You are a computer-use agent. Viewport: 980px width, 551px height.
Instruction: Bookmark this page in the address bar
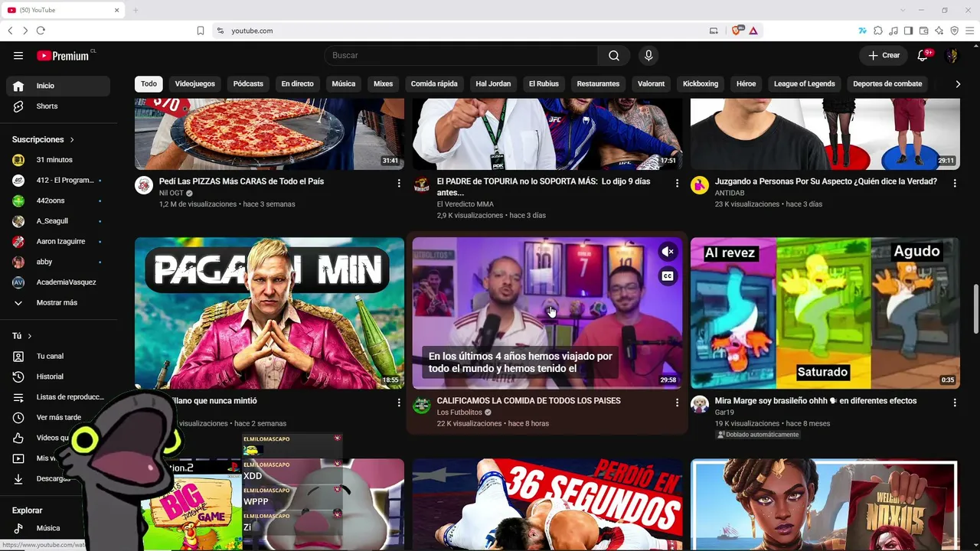point(201,31)
